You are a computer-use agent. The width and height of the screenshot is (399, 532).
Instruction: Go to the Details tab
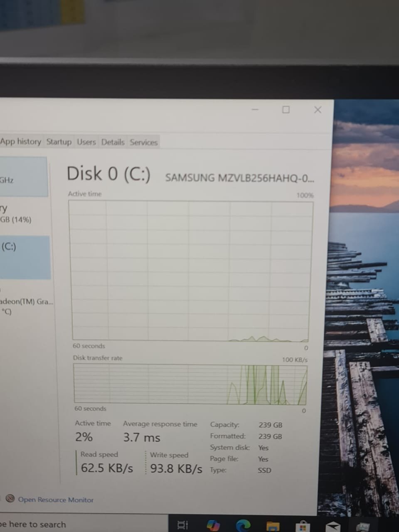[113, 142]
